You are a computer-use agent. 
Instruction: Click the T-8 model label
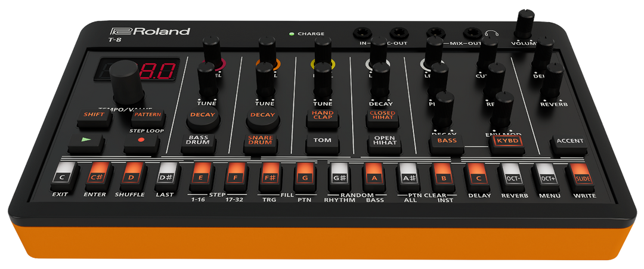tap(115, 41)
